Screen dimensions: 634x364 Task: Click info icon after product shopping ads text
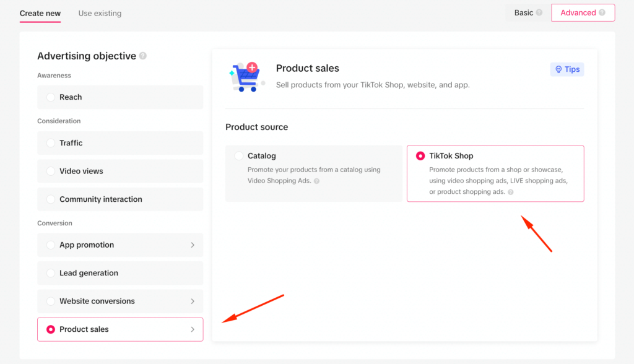click(x=511, y=192)
